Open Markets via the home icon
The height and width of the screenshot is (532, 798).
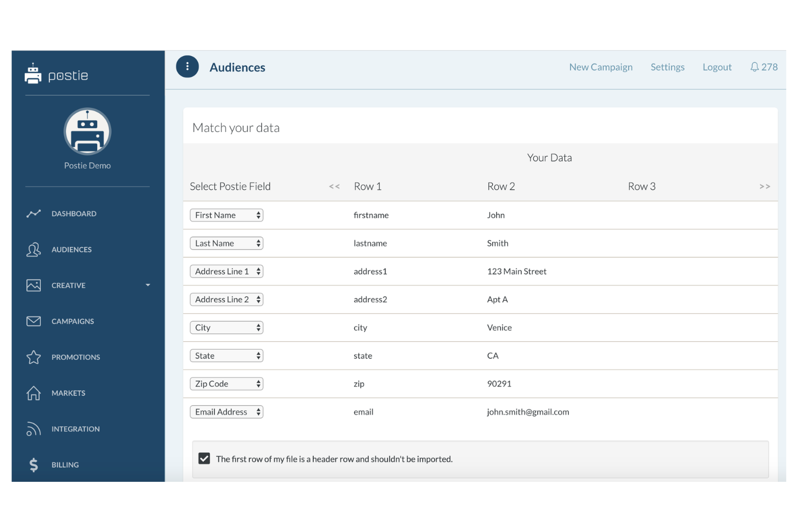click(x=33, y=393)
